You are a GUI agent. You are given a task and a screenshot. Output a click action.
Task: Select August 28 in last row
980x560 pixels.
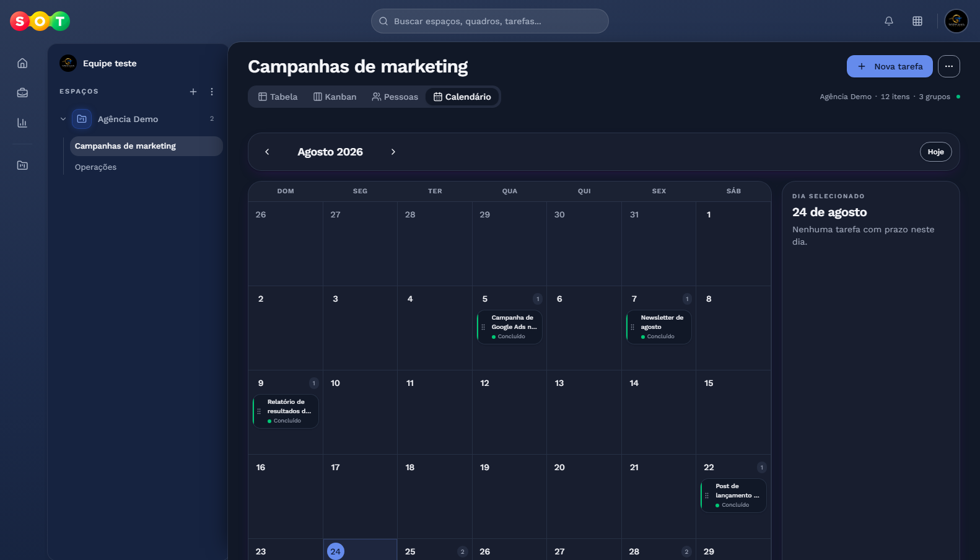pos(634,551)
